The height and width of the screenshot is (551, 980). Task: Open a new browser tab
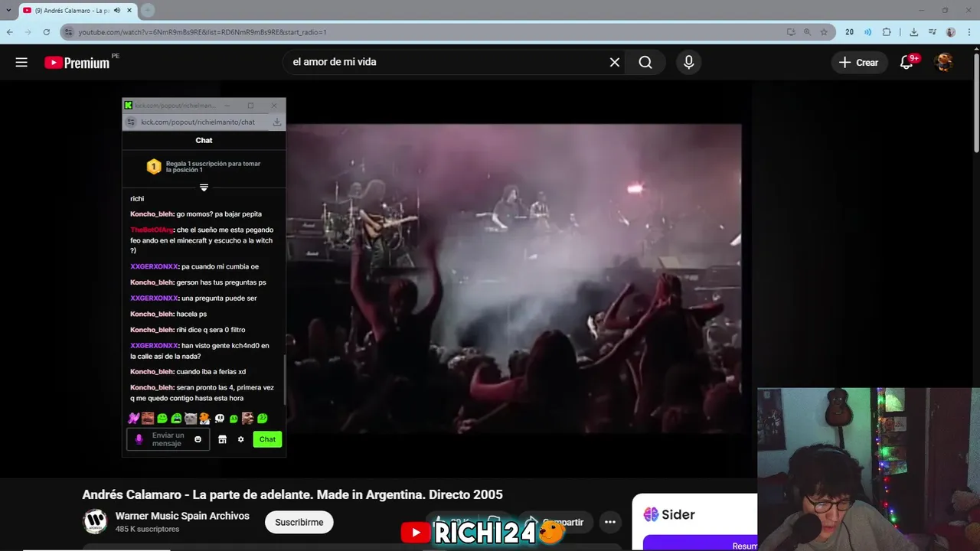tap(148, 10)
